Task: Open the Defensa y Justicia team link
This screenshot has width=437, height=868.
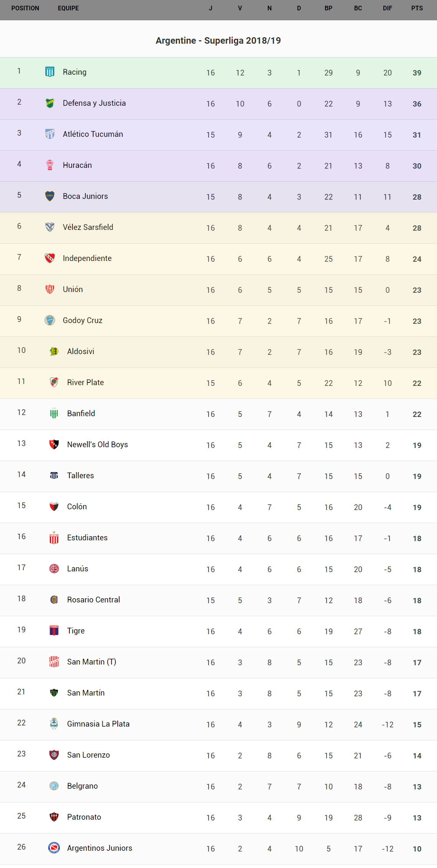Action: coord(94,103)
